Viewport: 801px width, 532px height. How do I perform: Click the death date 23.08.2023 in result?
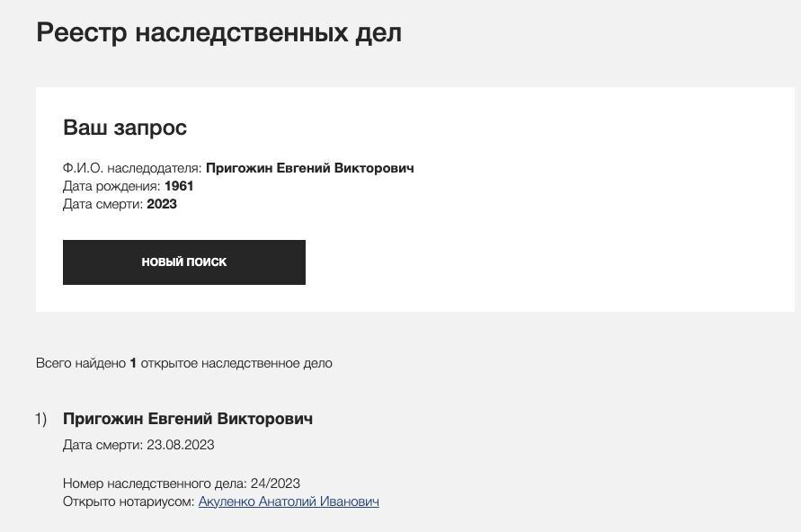pos(181,445)
